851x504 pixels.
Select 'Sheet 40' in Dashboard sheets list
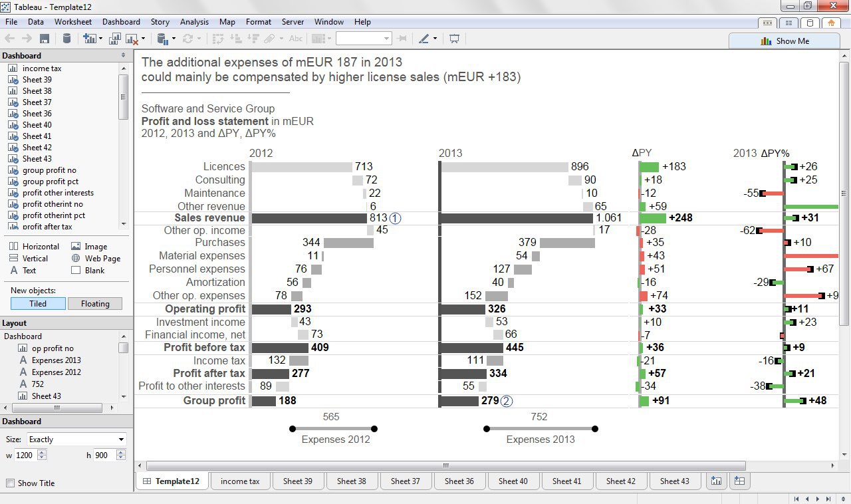tap(37, 125)
